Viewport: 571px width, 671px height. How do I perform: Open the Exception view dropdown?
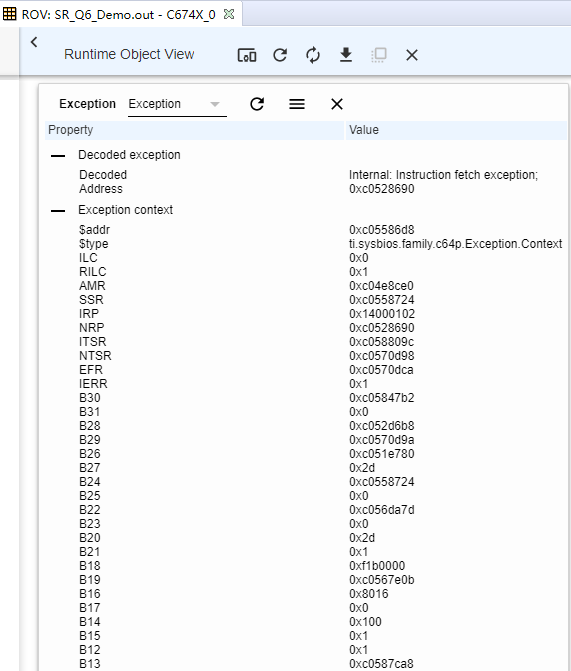tap(177, 104)
